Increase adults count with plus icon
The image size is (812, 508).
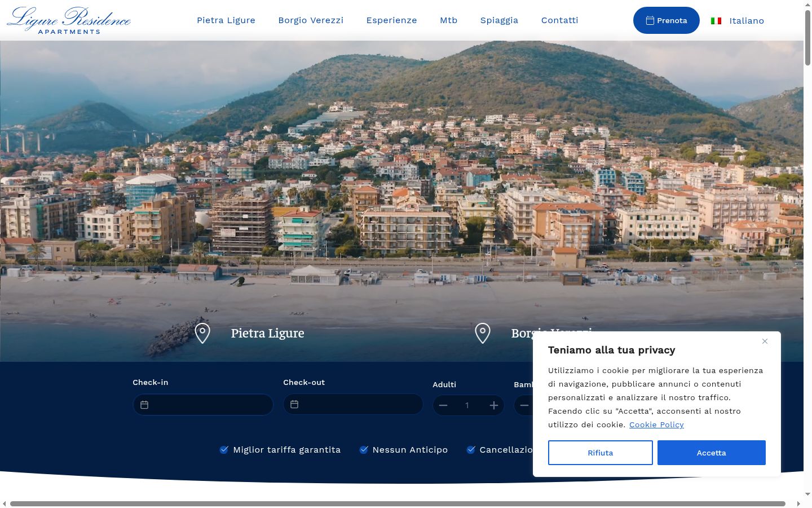tap(494, 405)
